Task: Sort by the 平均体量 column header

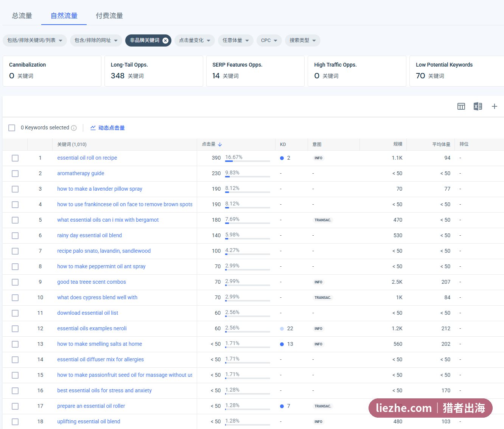Action: click(x=441, y=145)
